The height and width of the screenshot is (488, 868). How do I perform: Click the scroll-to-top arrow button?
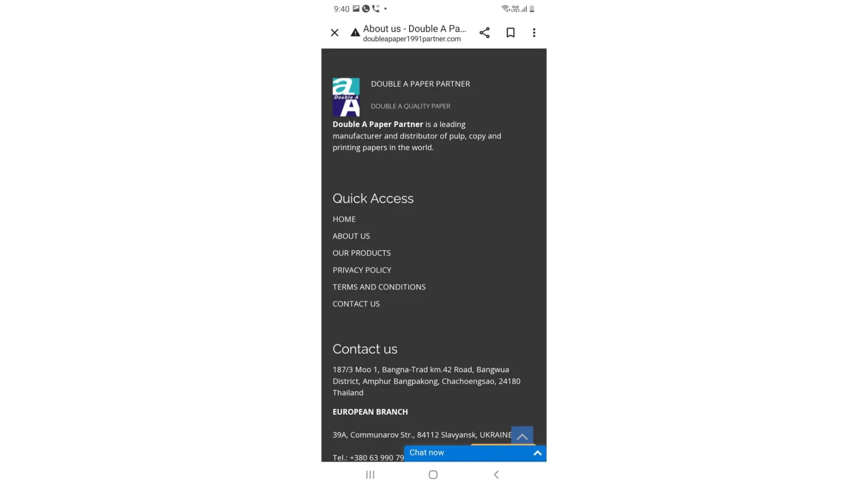click(x=522, y=436)
